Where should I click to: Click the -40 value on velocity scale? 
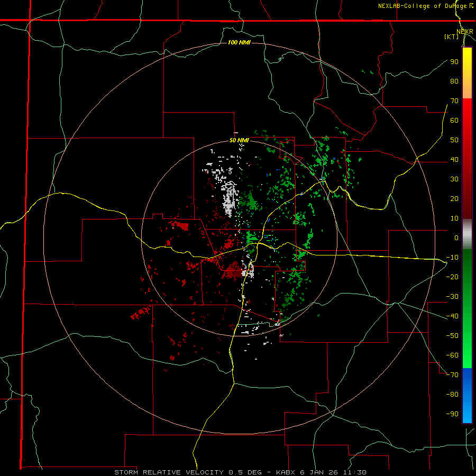[452, 316]
